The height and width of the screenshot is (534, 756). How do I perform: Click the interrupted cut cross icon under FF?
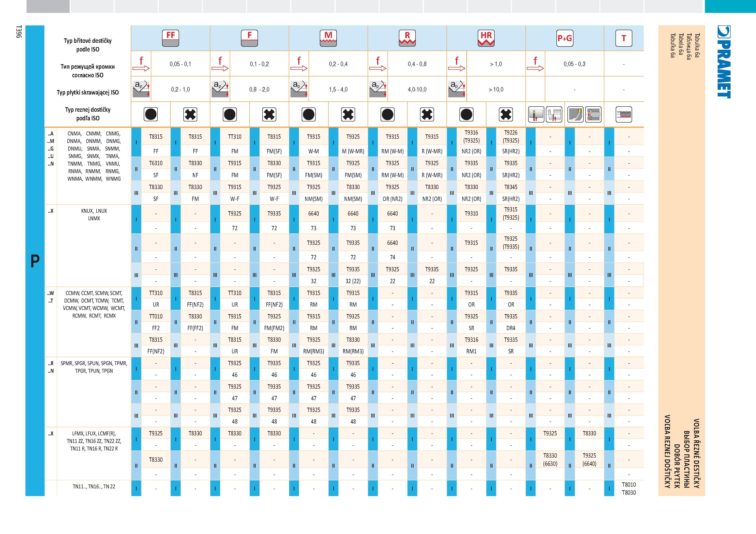[x=190, y=115]
